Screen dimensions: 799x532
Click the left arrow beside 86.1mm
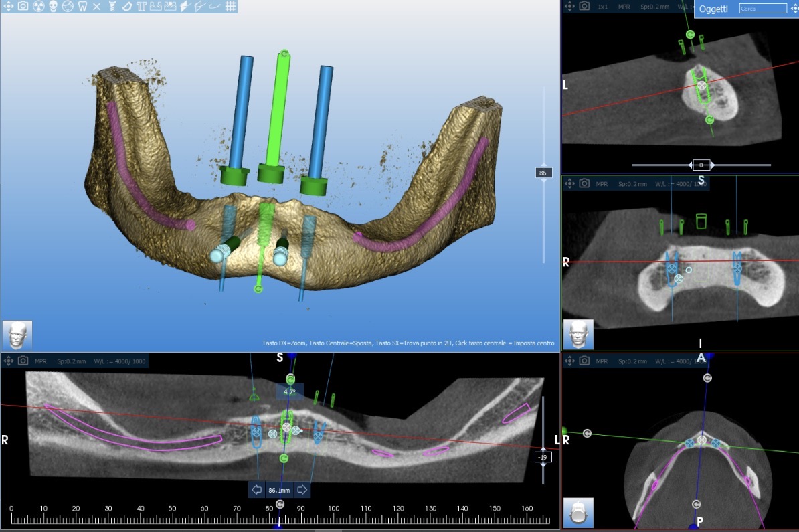(x=257, y=490)
